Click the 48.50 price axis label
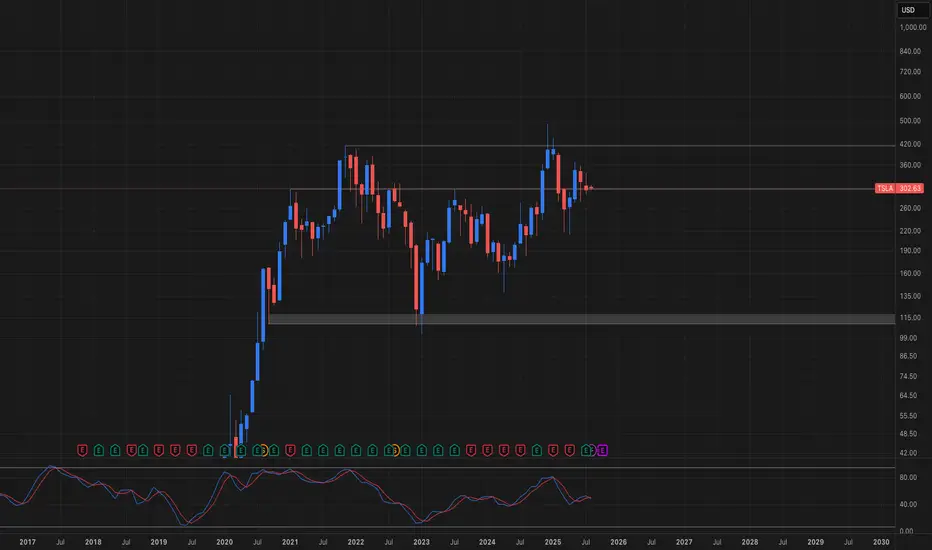This screenshot has width=932, height=550. pyautogui.click(x=908, y=433)
